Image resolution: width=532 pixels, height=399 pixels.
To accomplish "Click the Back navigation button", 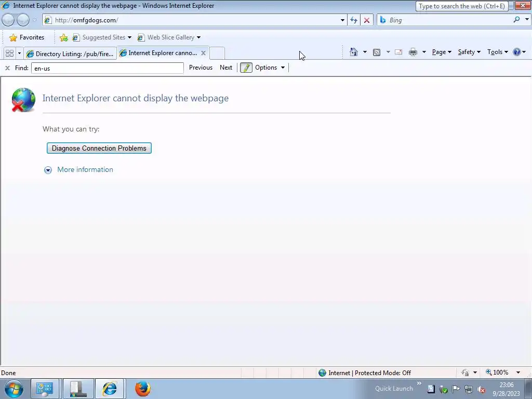I will coord(8,20).
